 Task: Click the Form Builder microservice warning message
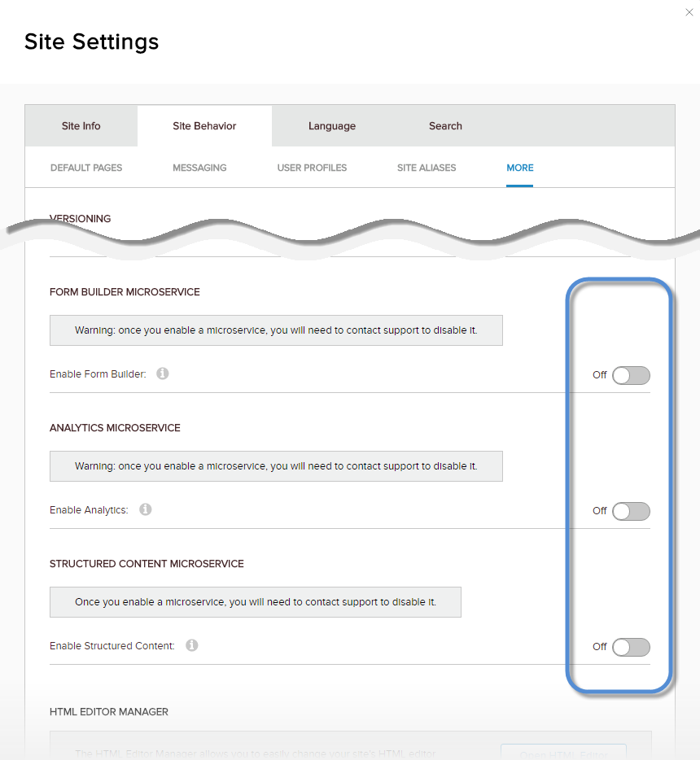point(276,330)
